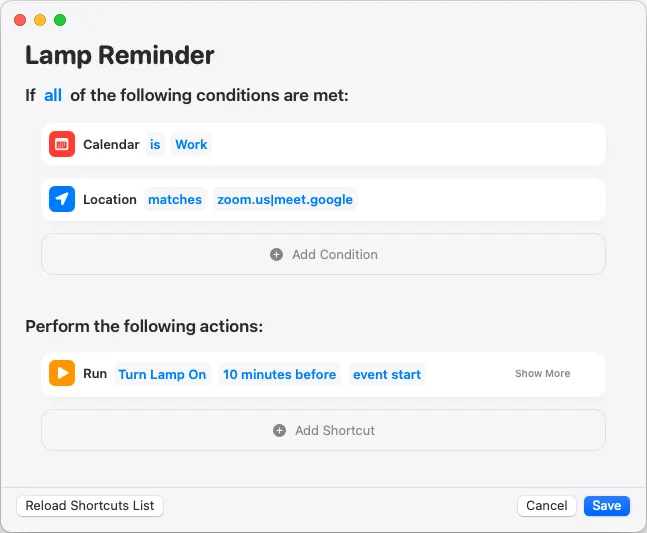Choose the 'Turn Lamp On' shortcut
647x533 pixels.
pos(162,374)
